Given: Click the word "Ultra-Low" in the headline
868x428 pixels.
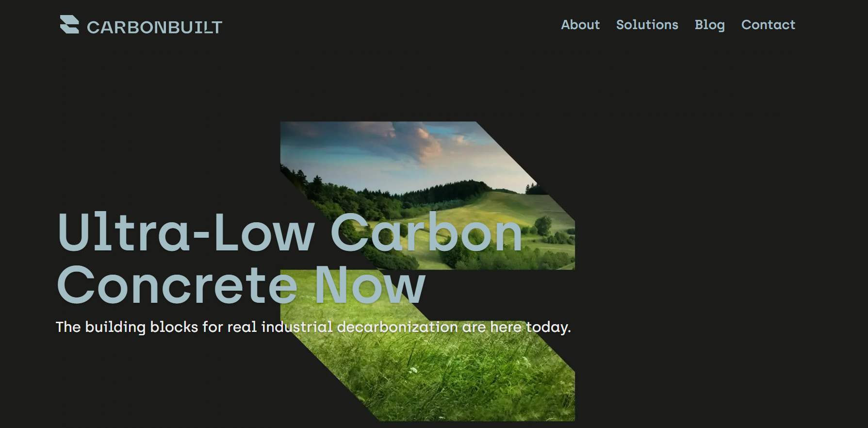Looking at the screenshot, I should tap(186, 232).
